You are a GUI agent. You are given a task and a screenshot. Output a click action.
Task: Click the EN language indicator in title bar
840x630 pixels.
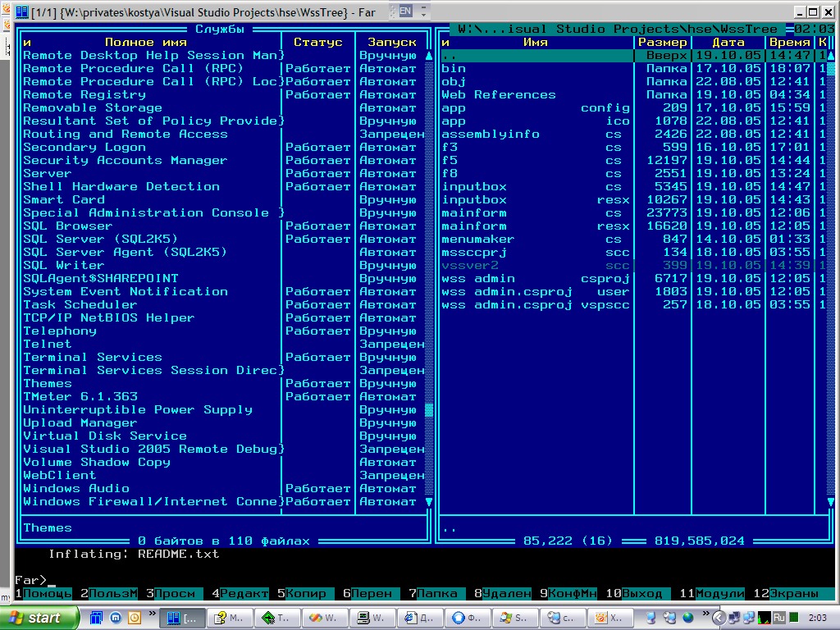click(x=405, y=11)
